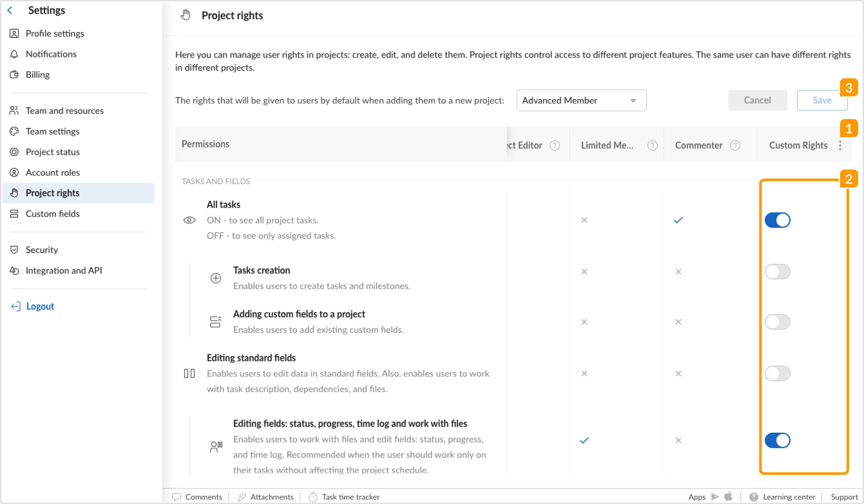This screenshot has height=504, width=864.
Task: Click the Apple app icon
Action: [x=728, y=496]
